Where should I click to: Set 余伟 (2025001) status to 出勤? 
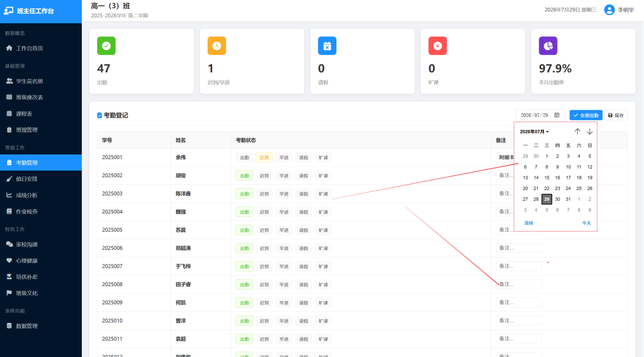click(244, 157)
